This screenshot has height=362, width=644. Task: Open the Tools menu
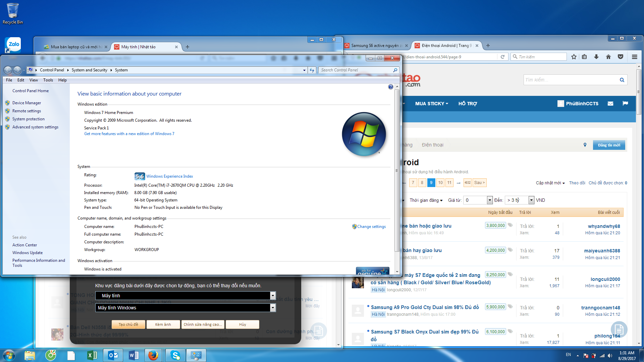(x=48, y=80)
